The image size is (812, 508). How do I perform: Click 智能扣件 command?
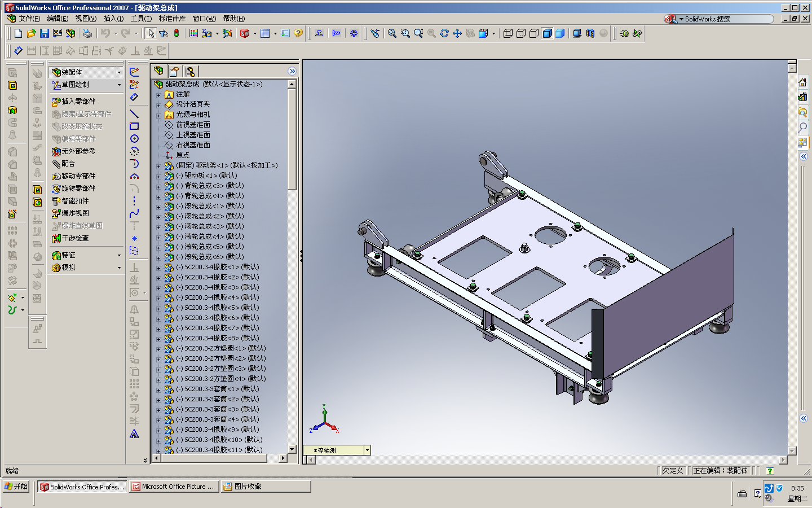point(70,201)
